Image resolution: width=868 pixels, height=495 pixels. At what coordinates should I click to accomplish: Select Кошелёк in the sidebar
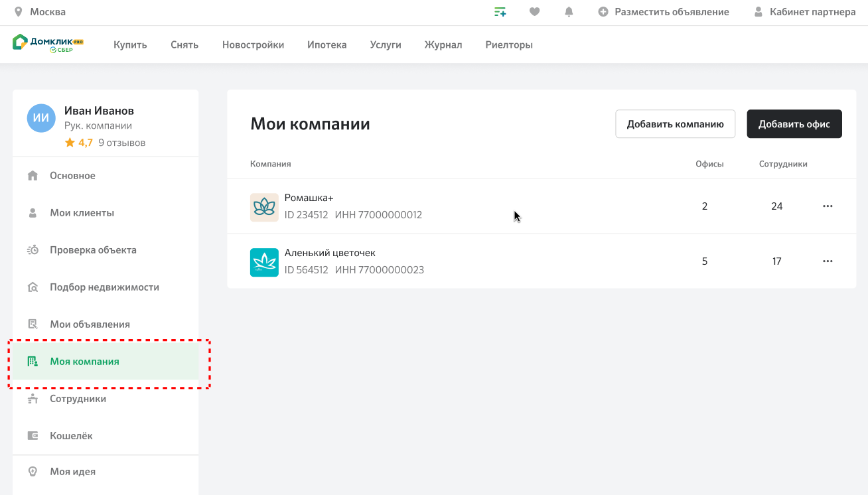(106, 436)
